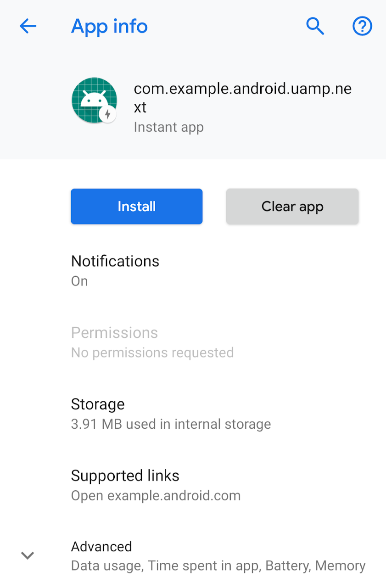386x588 pixels.
Task: Open Supported links settings
Action: pos(193,485)
